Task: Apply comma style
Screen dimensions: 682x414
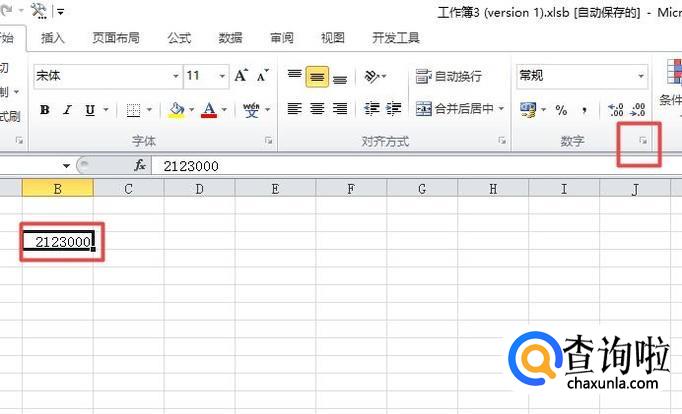Action: click(584, 110)
